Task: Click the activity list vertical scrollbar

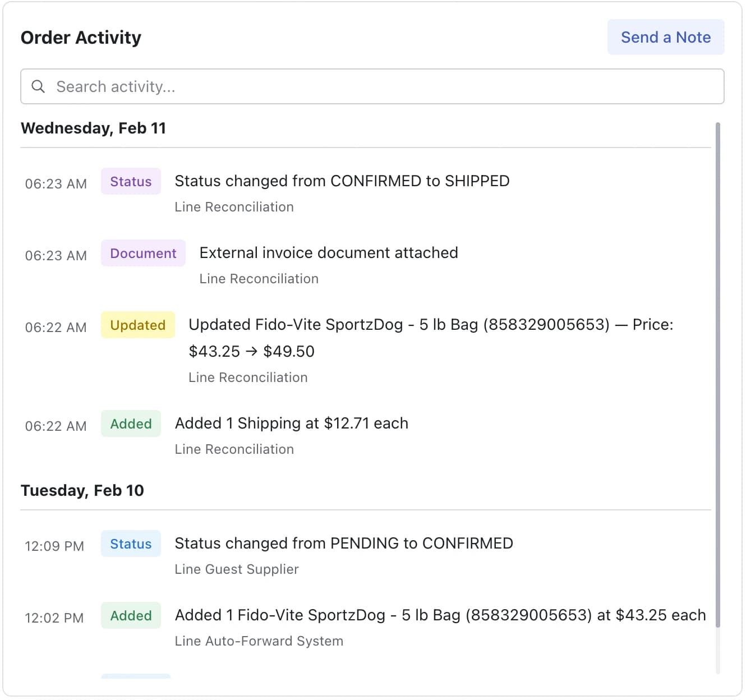Action: [x=717, y=375]
